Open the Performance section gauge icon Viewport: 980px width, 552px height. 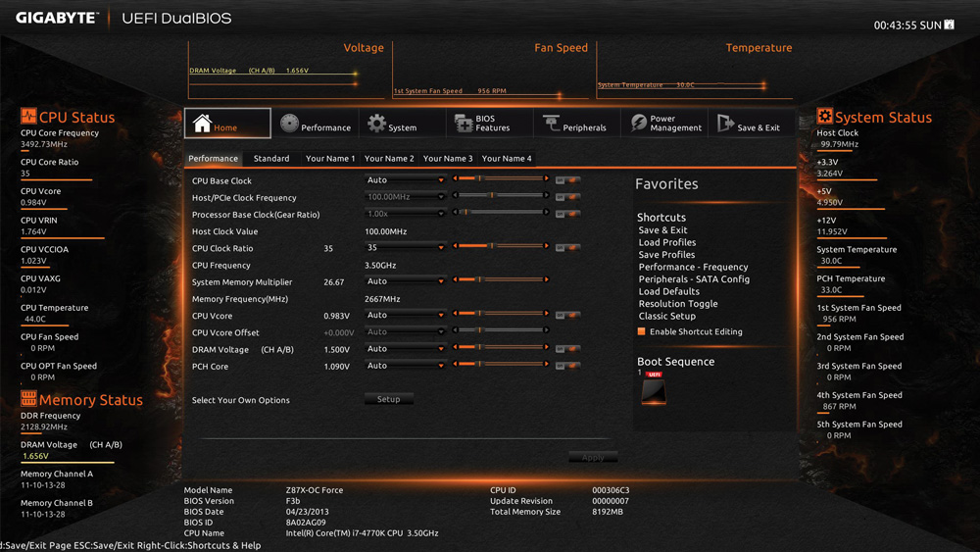[289, 124]
